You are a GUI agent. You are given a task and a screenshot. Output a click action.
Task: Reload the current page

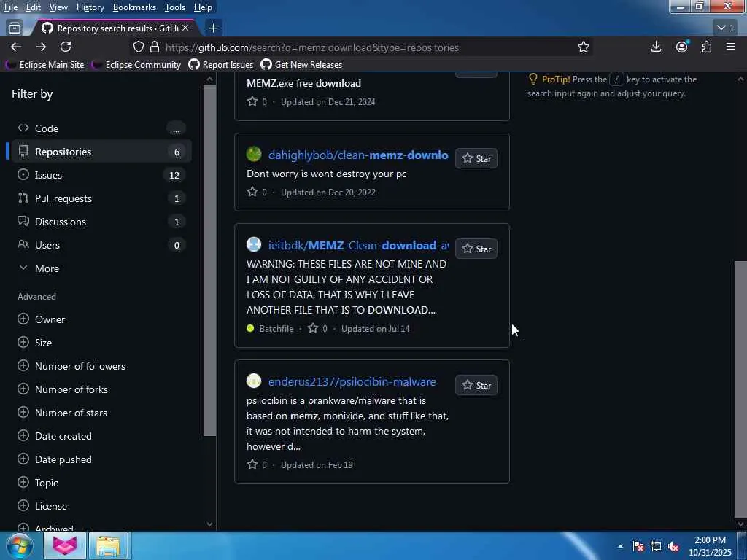coord(66,47)
